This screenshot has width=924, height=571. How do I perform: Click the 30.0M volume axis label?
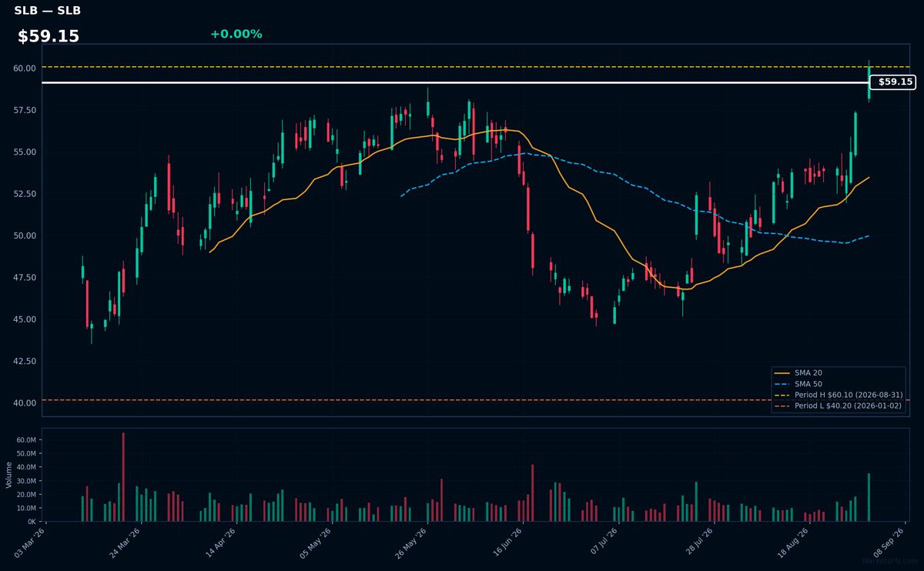[26, 481]
